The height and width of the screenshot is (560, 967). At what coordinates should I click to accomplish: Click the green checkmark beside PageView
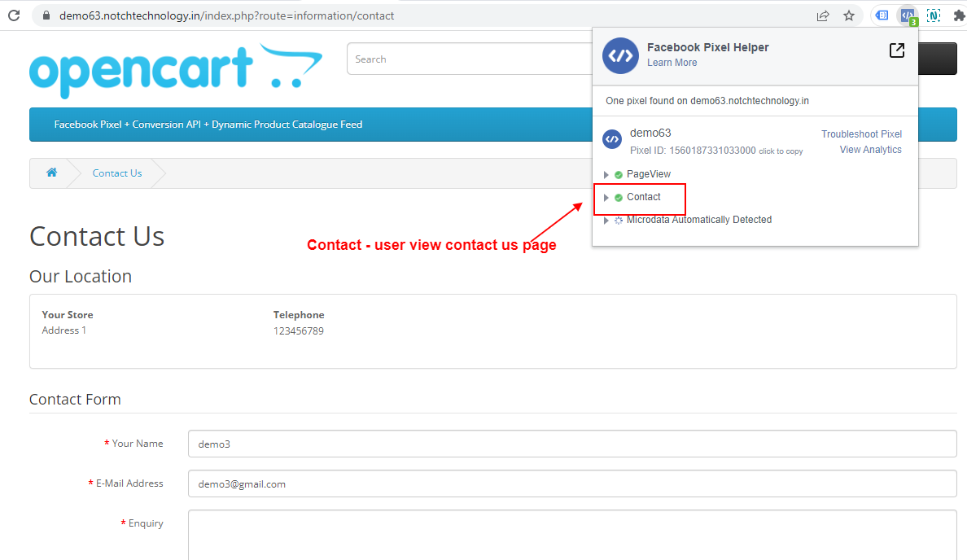(617, 173)
